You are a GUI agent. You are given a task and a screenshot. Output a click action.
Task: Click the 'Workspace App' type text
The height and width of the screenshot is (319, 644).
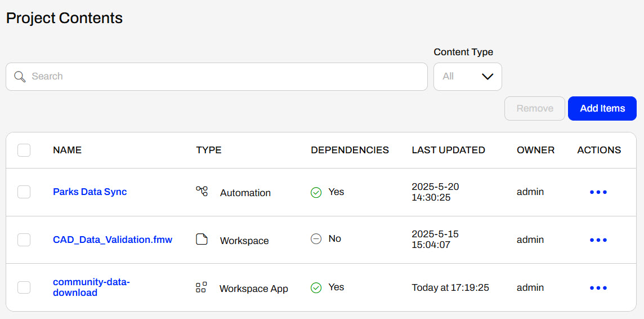click(x=254, y=289)
